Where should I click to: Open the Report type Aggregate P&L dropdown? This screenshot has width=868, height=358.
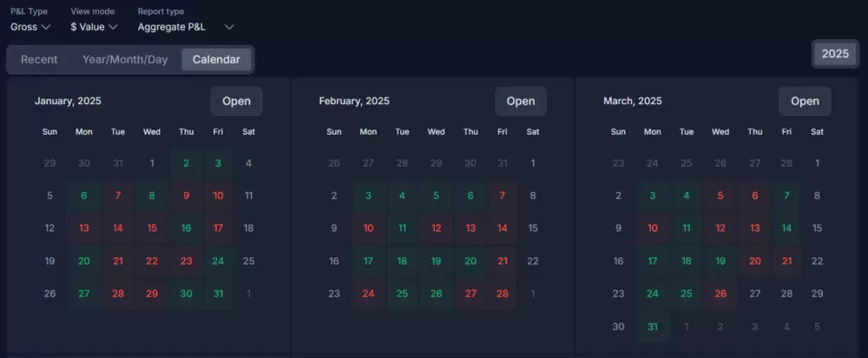[x=186, y=27]
